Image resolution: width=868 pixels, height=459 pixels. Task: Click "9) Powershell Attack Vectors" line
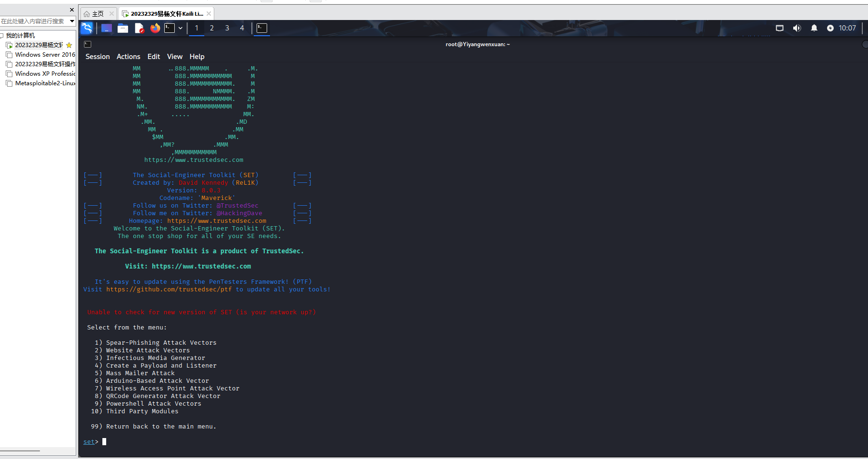point(148,404)
